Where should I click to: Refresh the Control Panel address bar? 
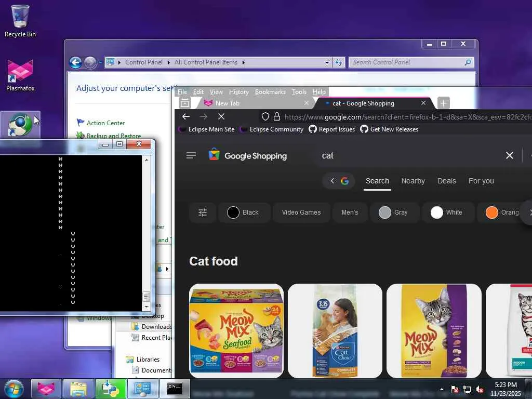(x=339, y=62)
